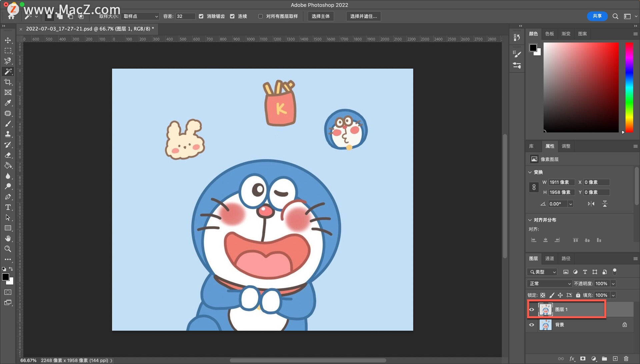
Task: Click the 选择主体 button
Action: (x=320, y=16)
